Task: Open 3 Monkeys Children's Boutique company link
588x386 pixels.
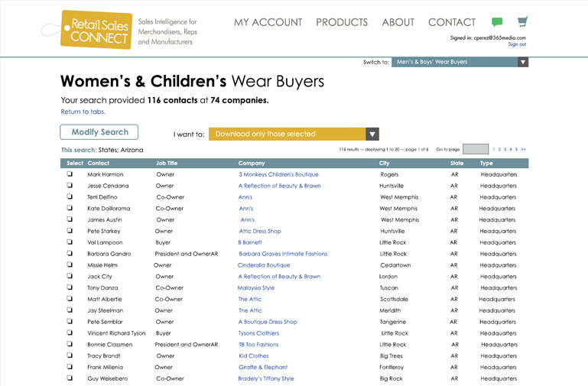Action: [278, 174]
